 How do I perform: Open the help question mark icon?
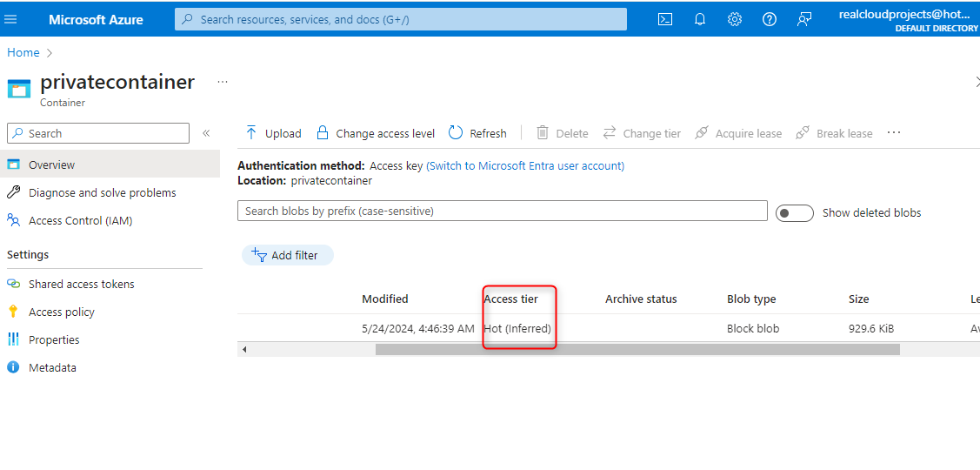click(770, 19)
